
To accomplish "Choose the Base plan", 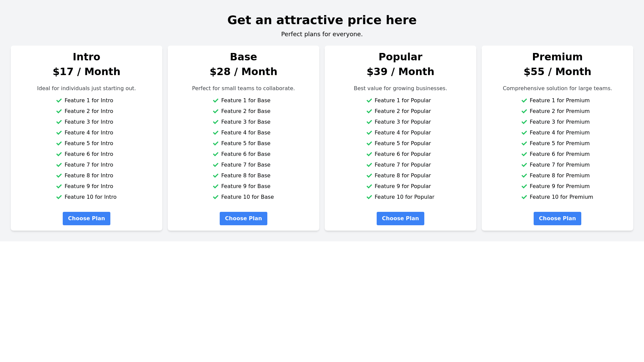I will [244, 219].
